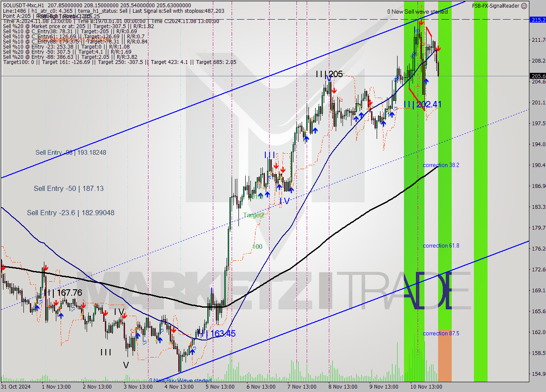Screen dimensions: 546x392
Task: Click the '0 New Sell wave started' label
Action: [x=418, y=12]
